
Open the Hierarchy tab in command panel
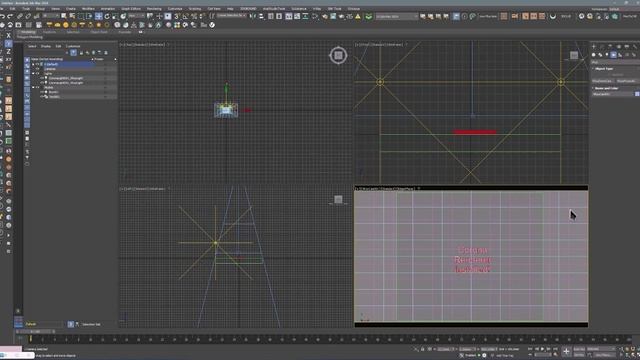pos(610,47)
